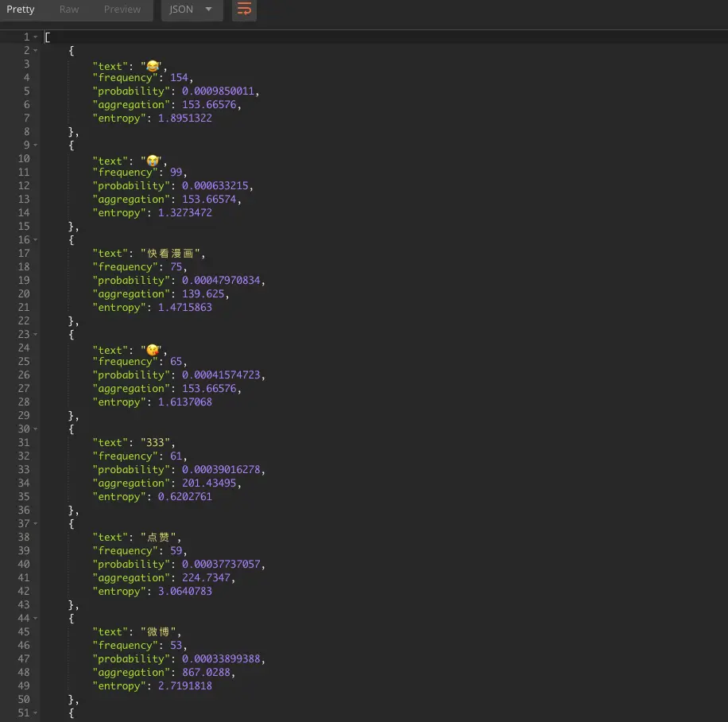Click the probability value 0.00033899388
728x722 pixels.
click(221, 659)
